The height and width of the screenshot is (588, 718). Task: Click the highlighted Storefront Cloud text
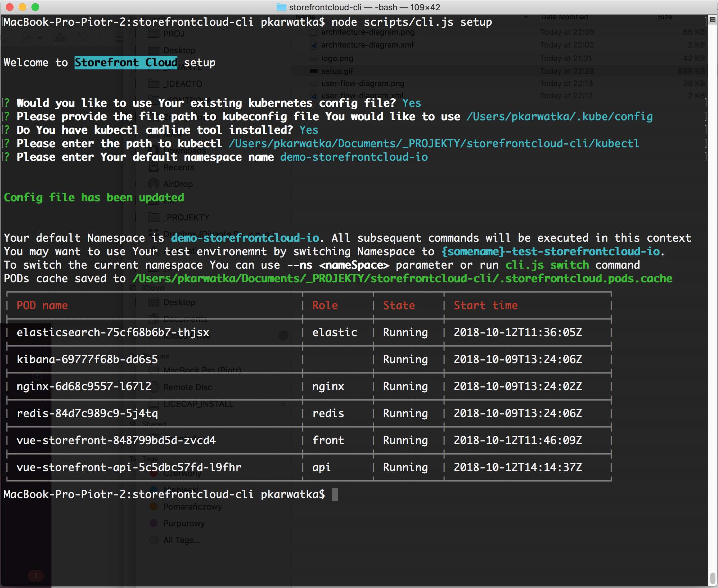tap(126, 63)
